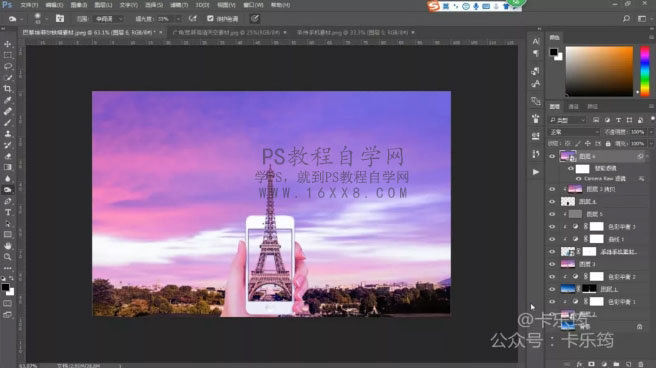Screen dimensions: 656x368
Task: Select the Hand tool
Action: pos(8,246)
